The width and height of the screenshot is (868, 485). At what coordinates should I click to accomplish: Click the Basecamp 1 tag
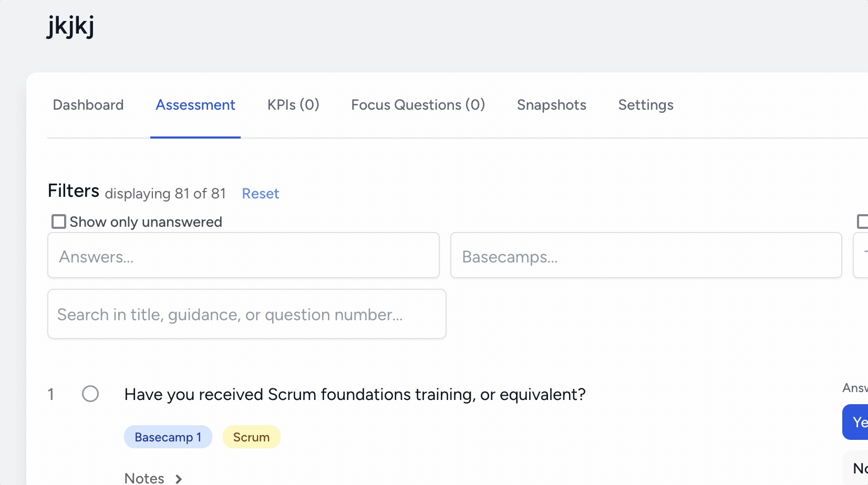[x=168, y=437]
